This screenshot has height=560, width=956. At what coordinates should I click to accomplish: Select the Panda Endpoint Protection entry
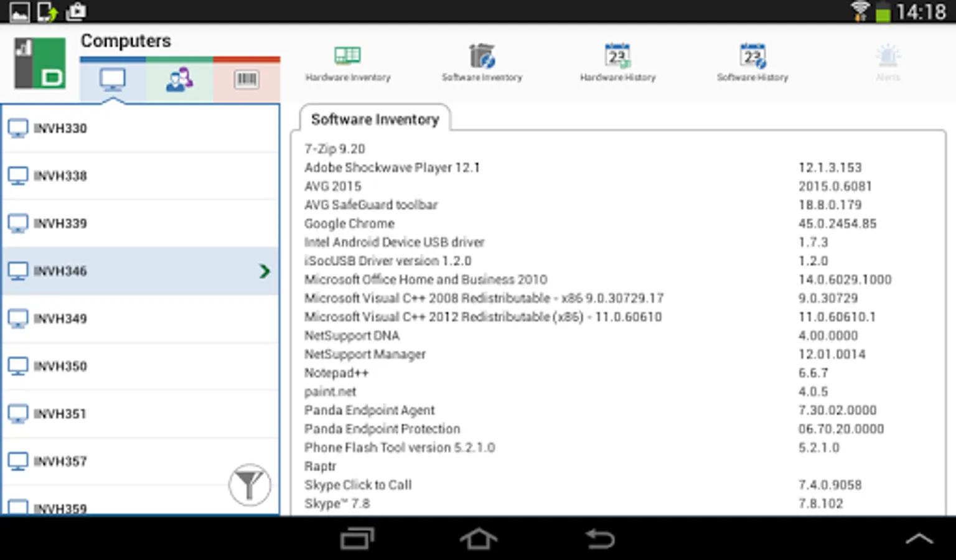[382, 429]
